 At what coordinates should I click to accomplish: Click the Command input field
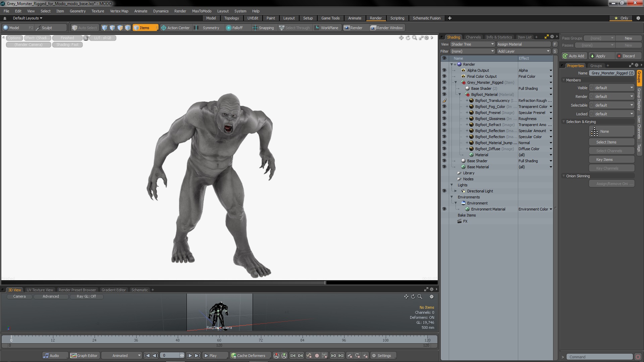click(x=599, y=357)
